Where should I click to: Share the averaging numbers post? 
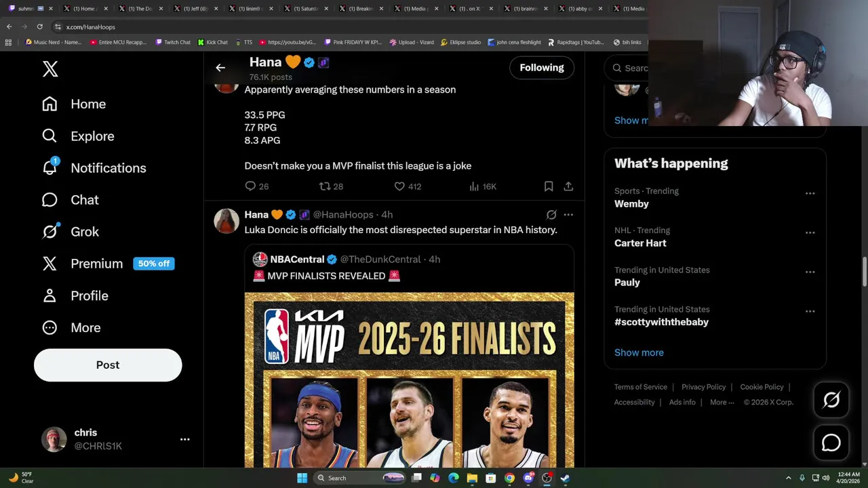point(568,186)
